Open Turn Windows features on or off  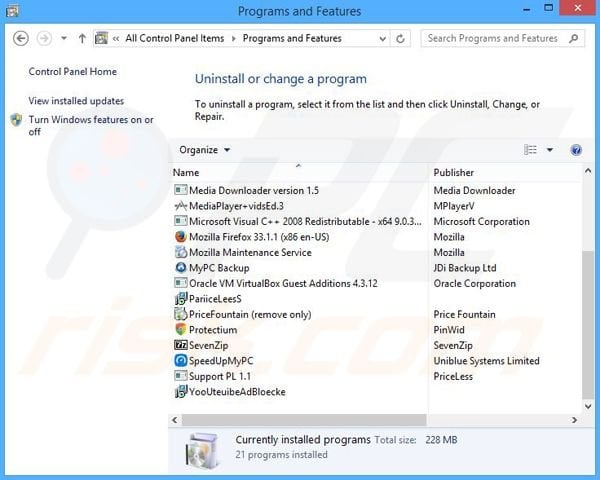pyautogui.click(x=91, y=126)
